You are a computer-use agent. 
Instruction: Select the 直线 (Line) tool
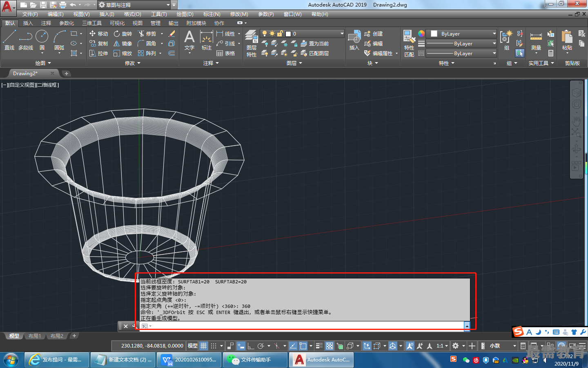coord(9,40)
